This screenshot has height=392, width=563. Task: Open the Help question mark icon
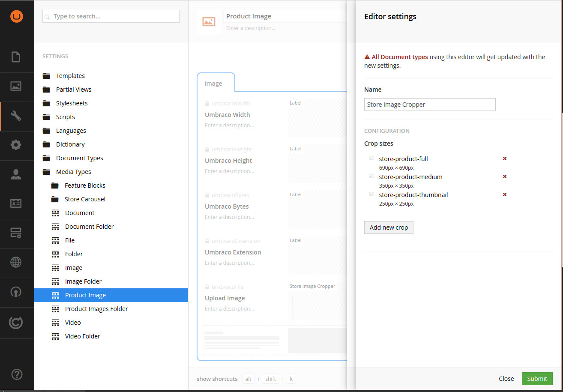17,374
